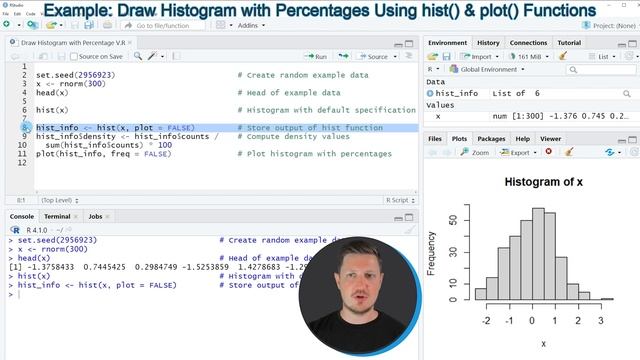Viewport: 640px width, 360px height.
Task: Click the Clear console broom icon
Action: 409,230
